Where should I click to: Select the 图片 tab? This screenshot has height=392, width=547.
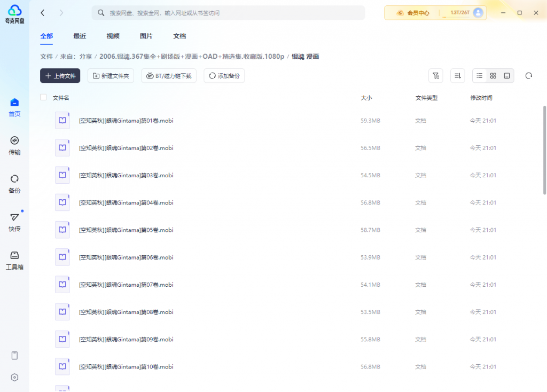tap(146, 36)
